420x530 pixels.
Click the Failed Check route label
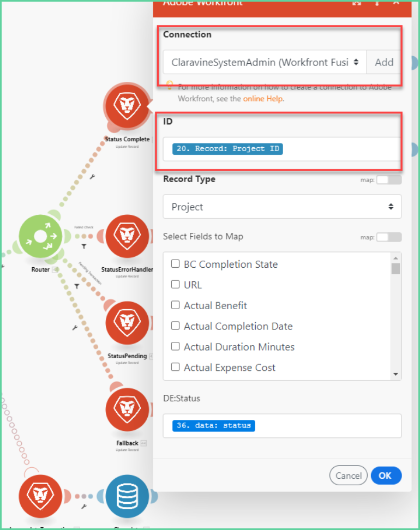[x=84, y=227]
